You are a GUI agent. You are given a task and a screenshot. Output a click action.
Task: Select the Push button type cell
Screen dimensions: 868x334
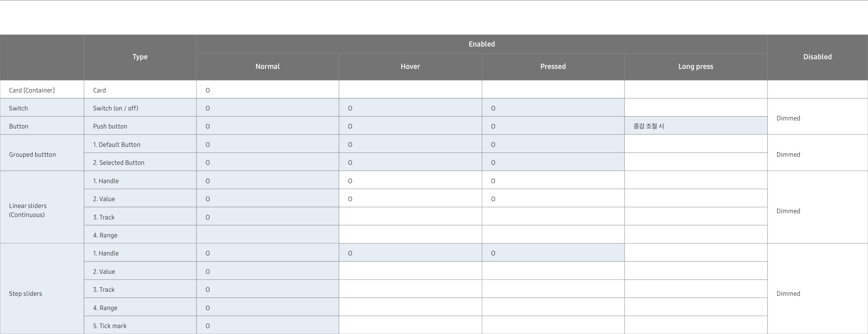tap(110, 127)
